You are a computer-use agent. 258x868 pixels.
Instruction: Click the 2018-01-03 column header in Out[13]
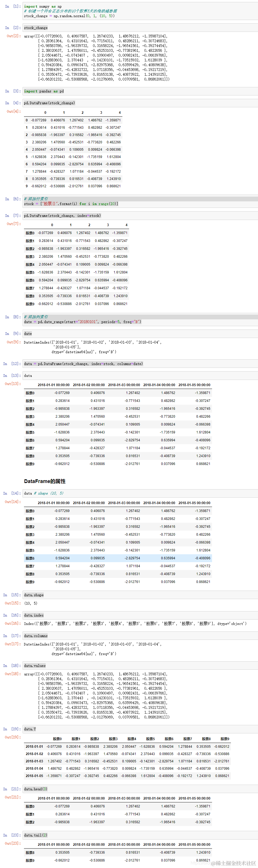(124, 385)
